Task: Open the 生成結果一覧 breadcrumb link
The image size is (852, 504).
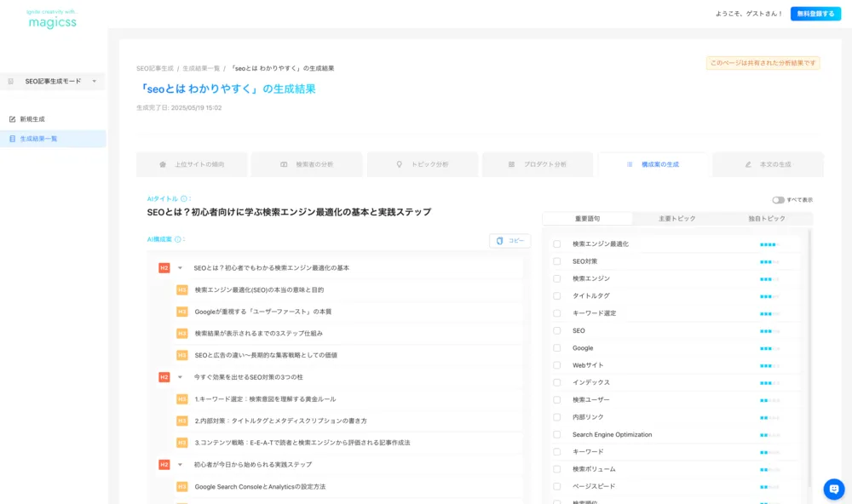Action: 201,68
